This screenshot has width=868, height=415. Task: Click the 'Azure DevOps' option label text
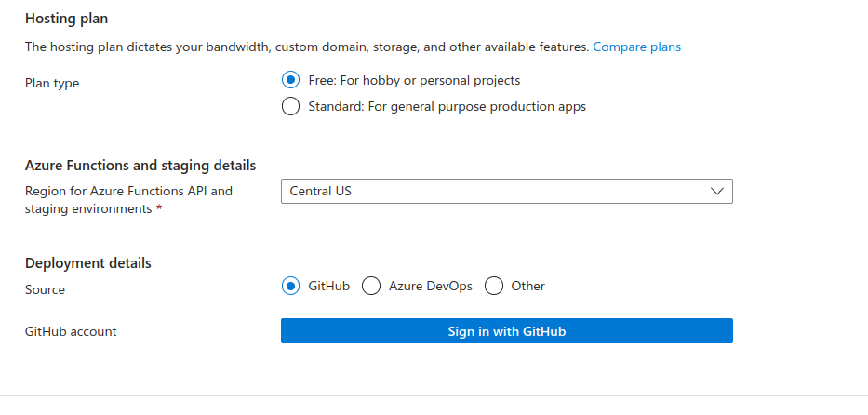click(x=431, y=286)
